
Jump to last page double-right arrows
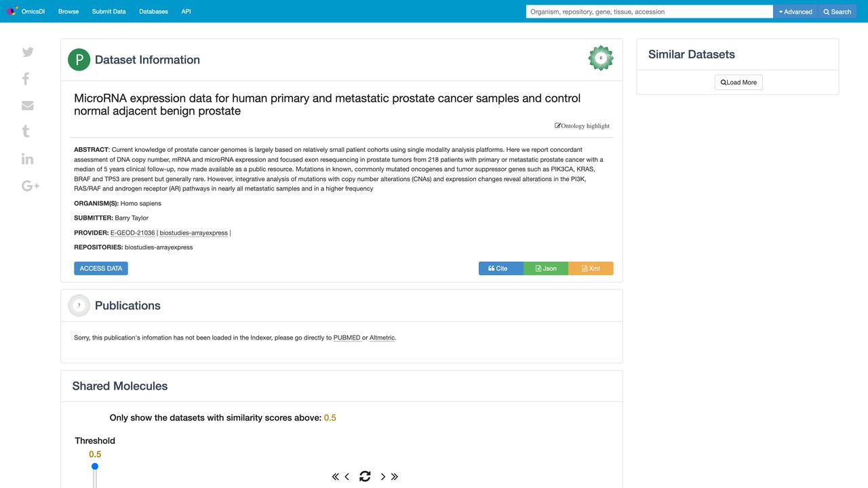[395, 476]
